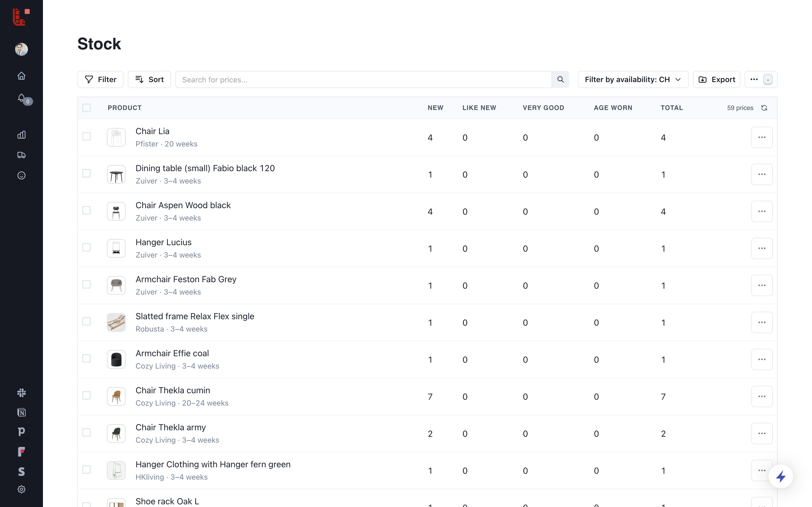Open the Sort options
Screen dimensions: 812x507
[x=149, y=79]
